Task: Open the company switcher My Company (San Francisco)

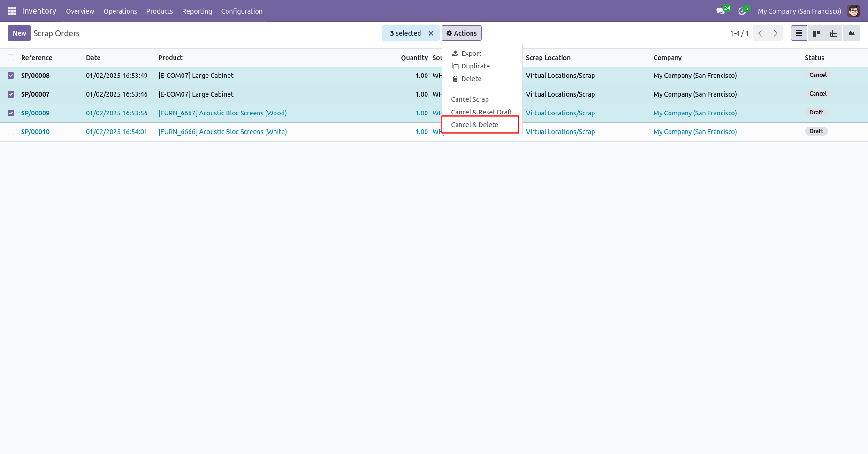Action: (x=799, y=11)
